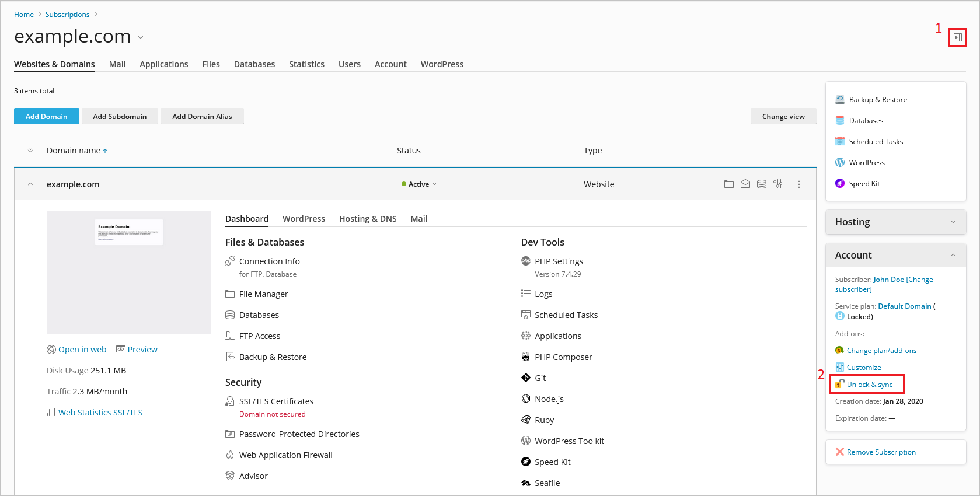
Task: Click Git under Dev Tools
Action: click(540, 378)
